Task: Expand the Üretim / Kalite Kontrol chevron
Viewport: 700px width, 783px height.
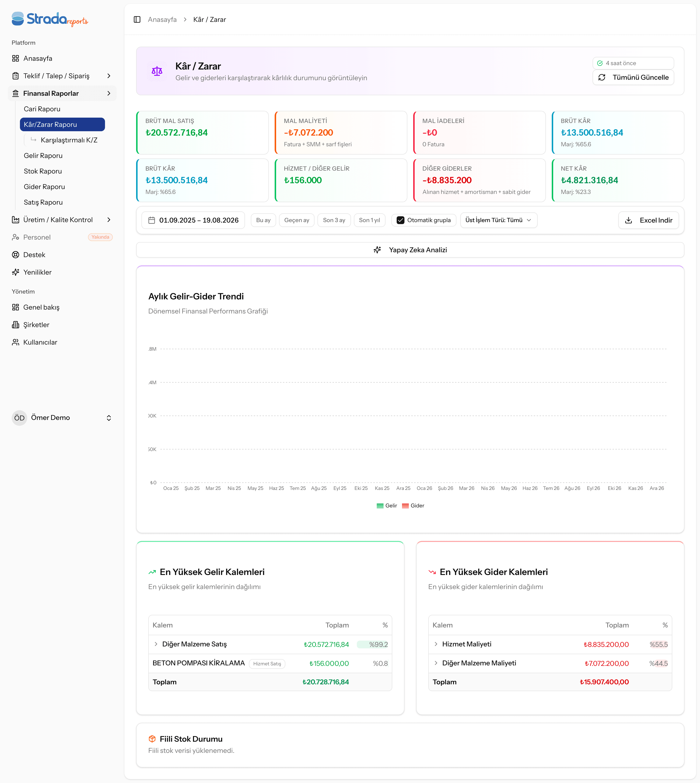Action: (x=109, y=220)
